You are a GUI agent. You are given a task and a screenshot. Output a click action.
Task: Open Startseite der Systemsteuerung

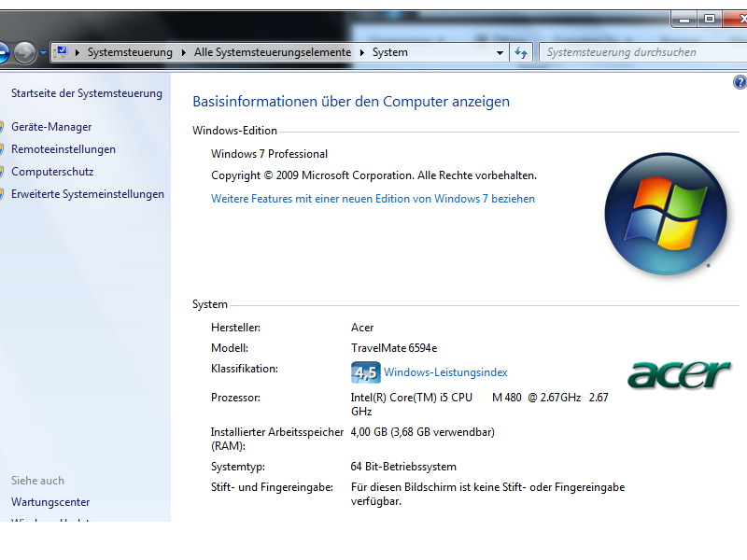tap(87, 93)
